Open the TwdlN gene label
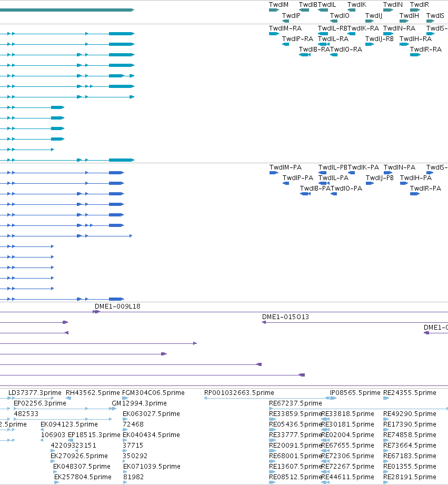The image size is (448, 485). point(393,5)
